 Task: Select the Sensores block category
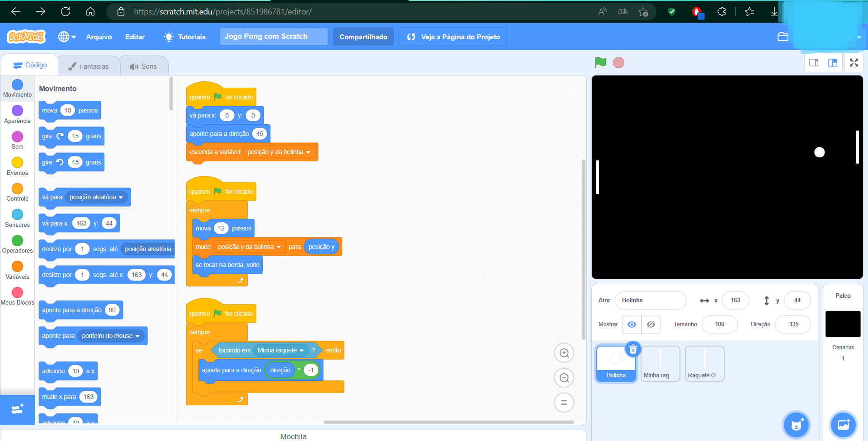[x=17, y=219]
